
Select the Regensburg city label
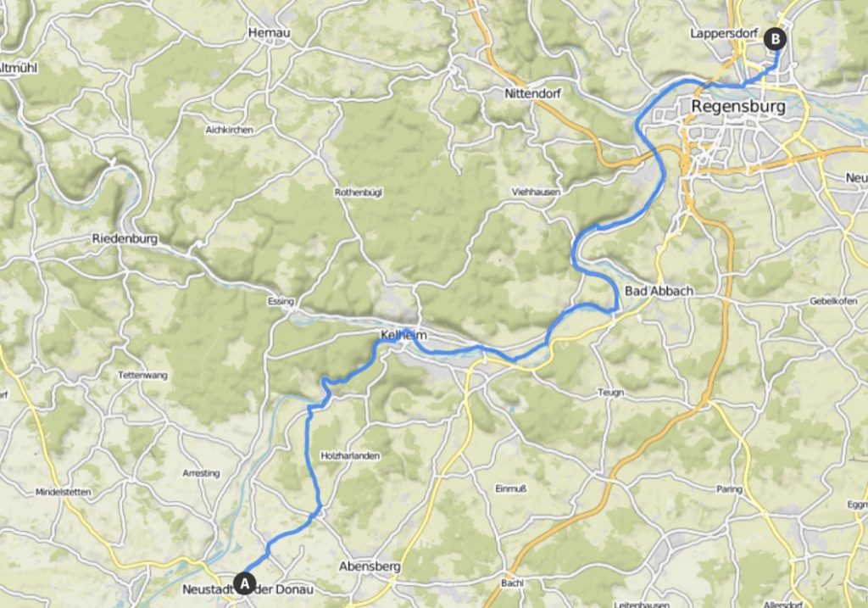[x=738, y=106]
